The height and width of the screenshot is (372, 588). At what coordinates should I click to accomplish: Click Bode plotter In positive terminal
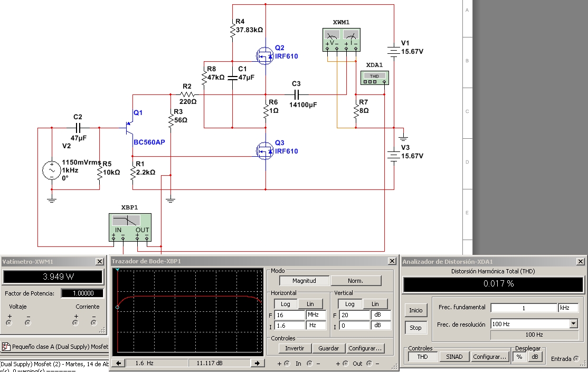coord(287,364)
